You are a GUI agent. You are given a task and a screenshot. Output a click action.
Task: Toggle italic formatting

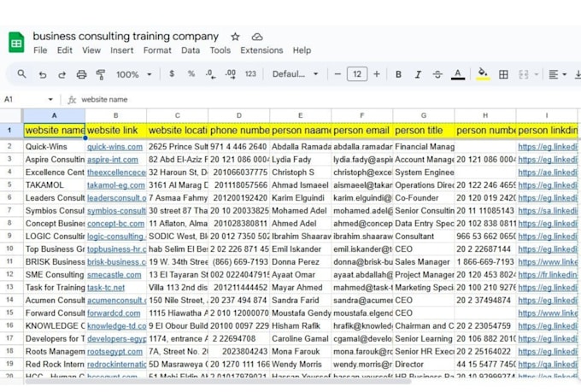coord(418,74)
